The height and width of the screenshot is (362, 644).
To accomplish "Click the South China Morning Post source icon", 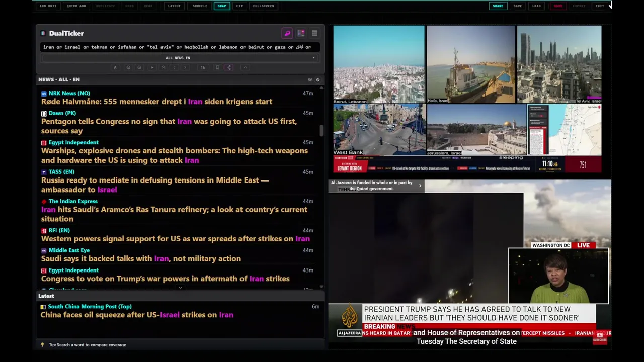I will [x=43, y=307].
